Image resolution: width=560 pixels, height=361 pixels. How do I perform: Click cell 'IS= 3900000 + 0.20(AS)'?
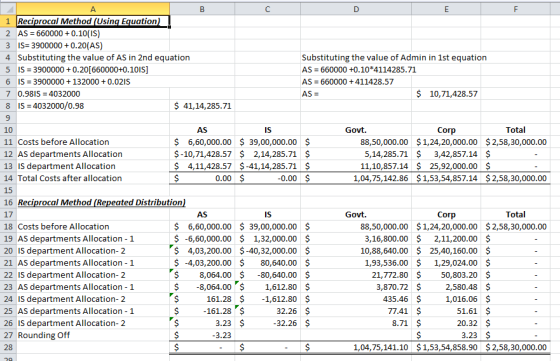60,45
